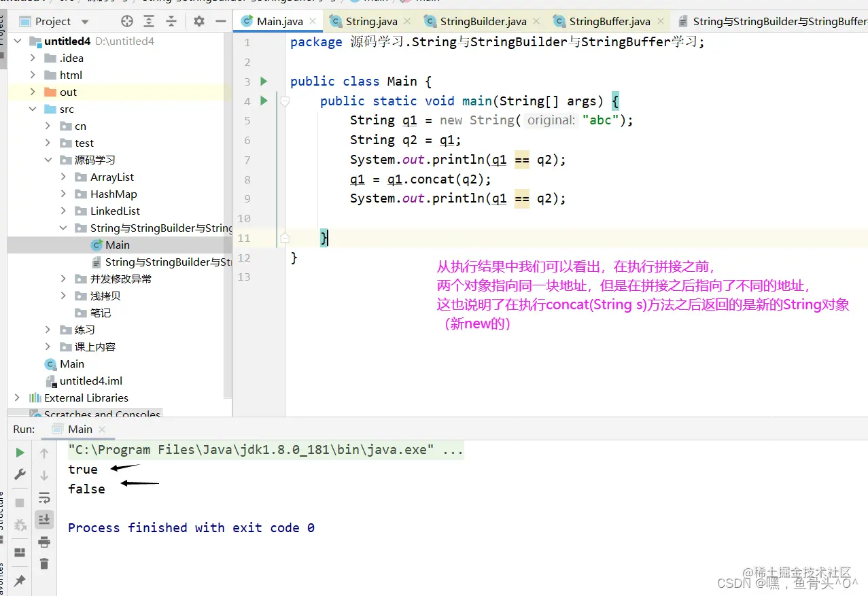The height and width of the screenshot is (596, 868).
Task: Hide the Project panel with the minus icon
Action: pos(220,21)
